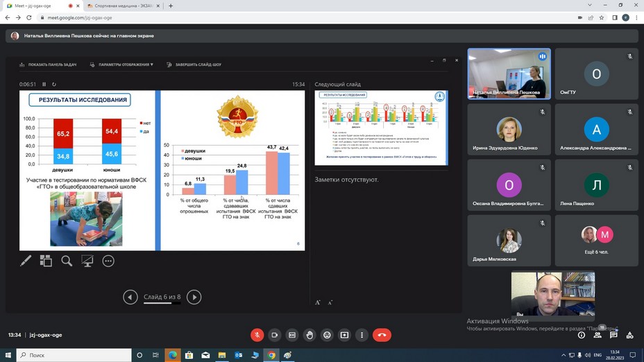Open the Windows Start menu
Viewport: 644px width, 362px height.
click(x=8, y=355)
